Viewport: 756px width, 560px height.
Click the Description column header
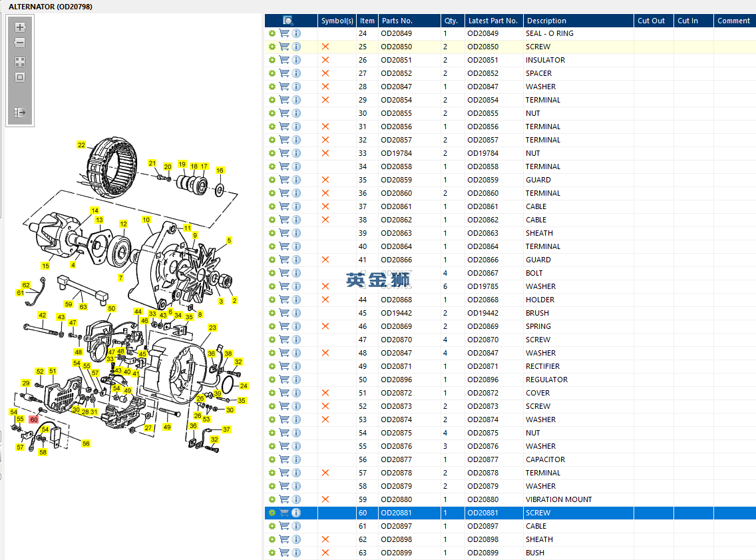(x=546, y=21)
